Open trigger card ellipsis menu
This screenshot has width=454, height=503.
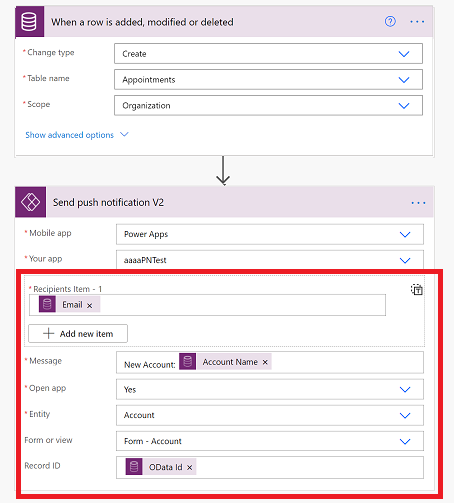click(x=417, y=22)
